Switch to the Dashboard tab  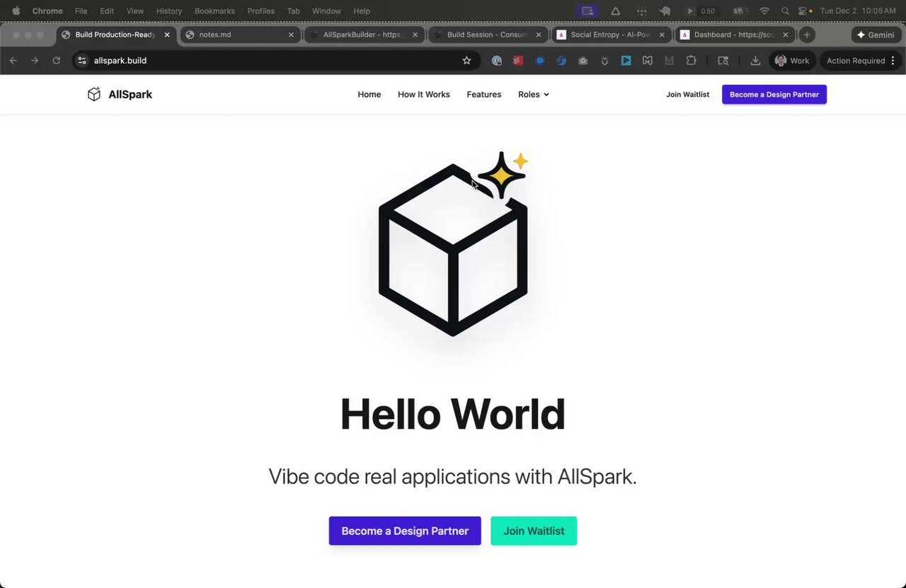(x=735, y=35)
